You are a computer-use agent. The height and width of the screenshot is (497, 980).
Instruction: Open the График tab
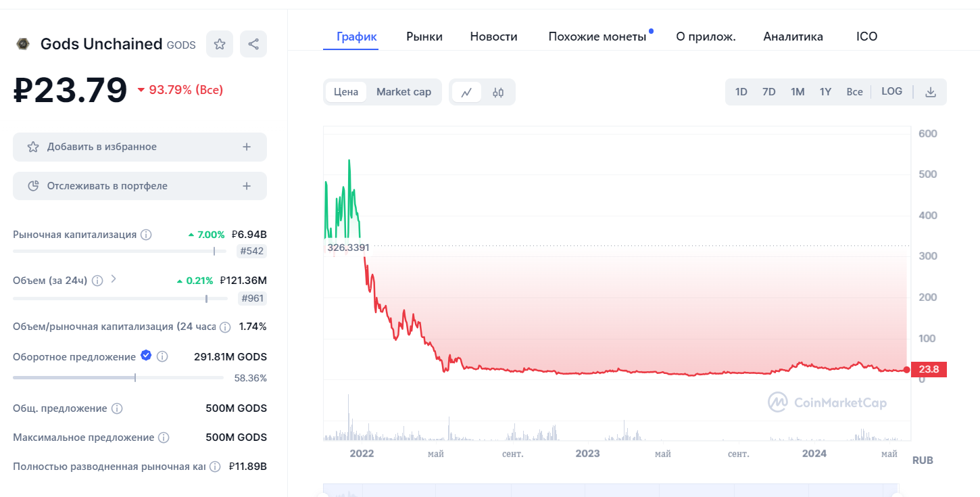coord(357,37)
